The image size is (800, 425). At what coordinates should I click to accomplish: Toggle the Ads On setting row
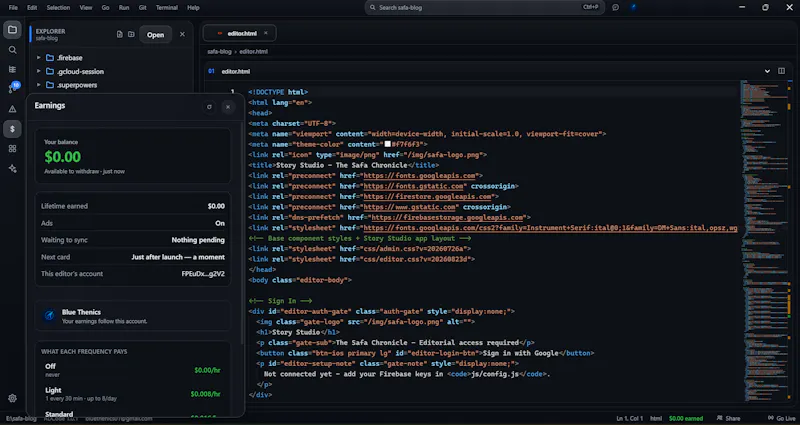(x=133, y=223)
